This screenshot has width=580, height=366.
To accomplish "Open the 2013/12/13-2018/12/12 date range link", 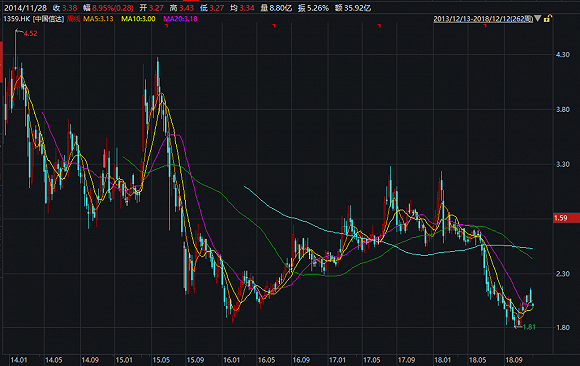I will 483,19.
